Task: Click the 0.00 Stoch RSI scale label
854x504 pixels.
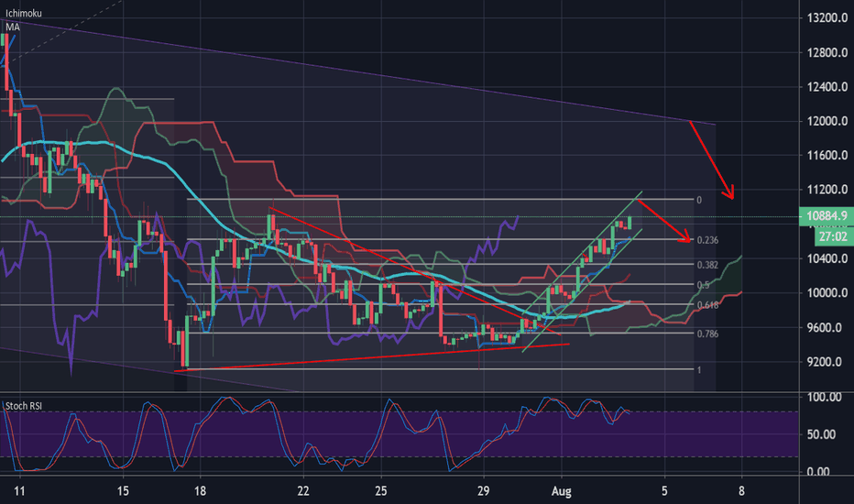Action: click(x=818, y=471)
